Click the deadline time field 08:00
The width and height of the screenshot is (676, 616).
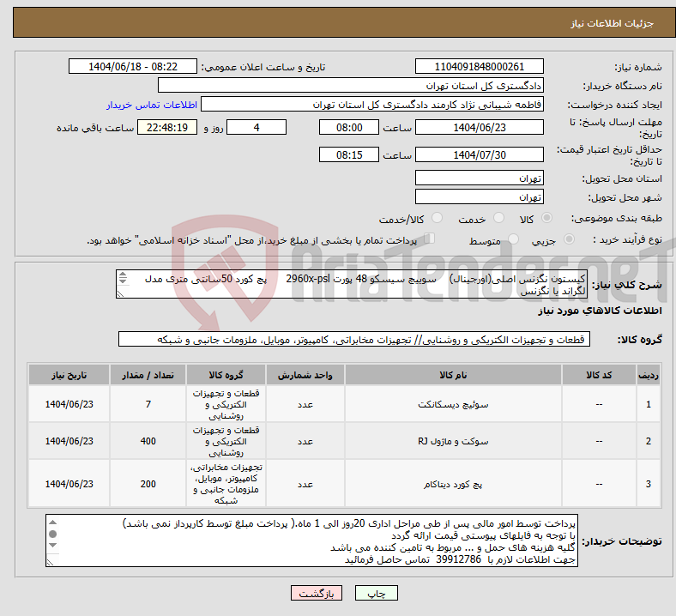pyautogui.click(x=349, y=127)
